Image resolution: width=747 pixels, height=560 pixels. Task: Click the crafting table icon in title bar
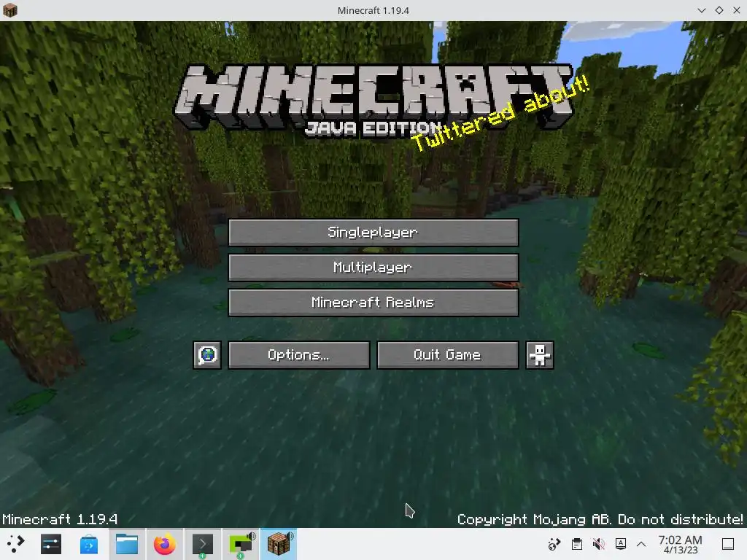pos(10,10)
